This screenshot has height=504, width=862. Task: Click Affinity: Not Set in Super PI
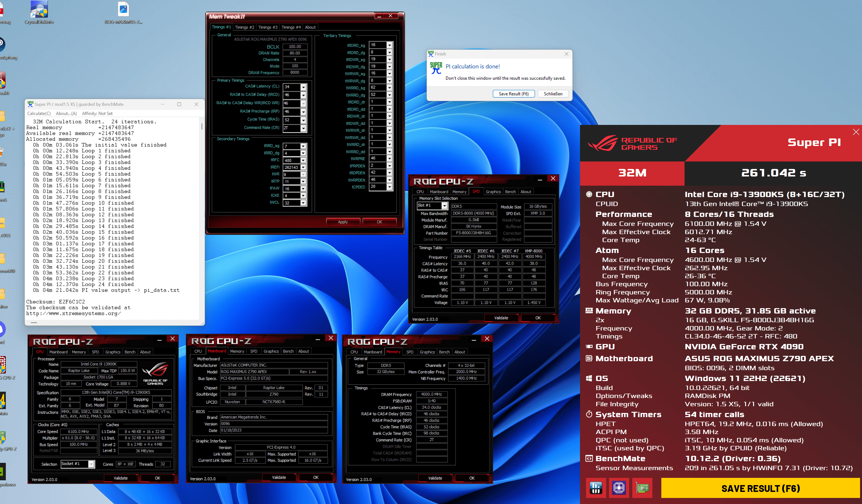97,113
